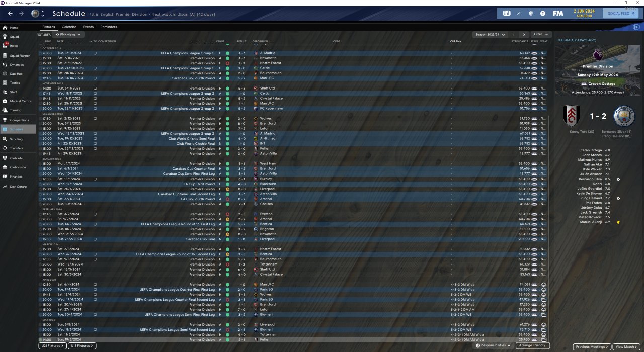
Task: Switch to the Fixtures tab
Action: 49,27
